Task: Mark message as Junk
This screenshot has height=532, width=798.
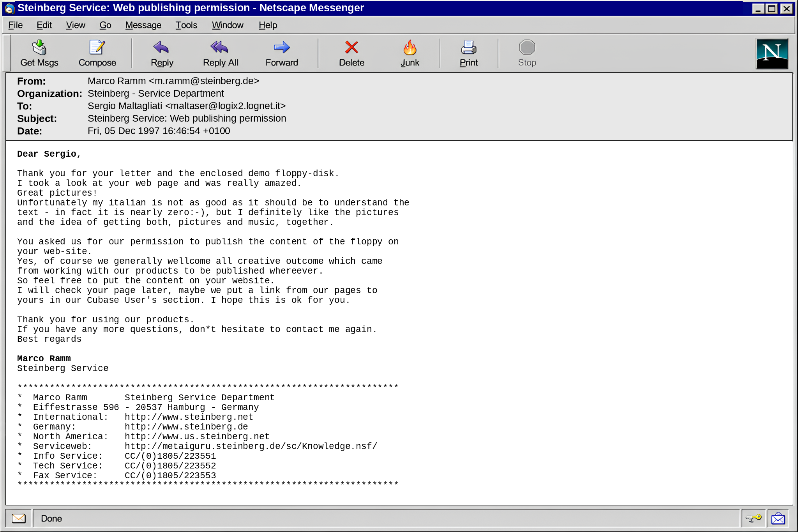Action: 410,53
